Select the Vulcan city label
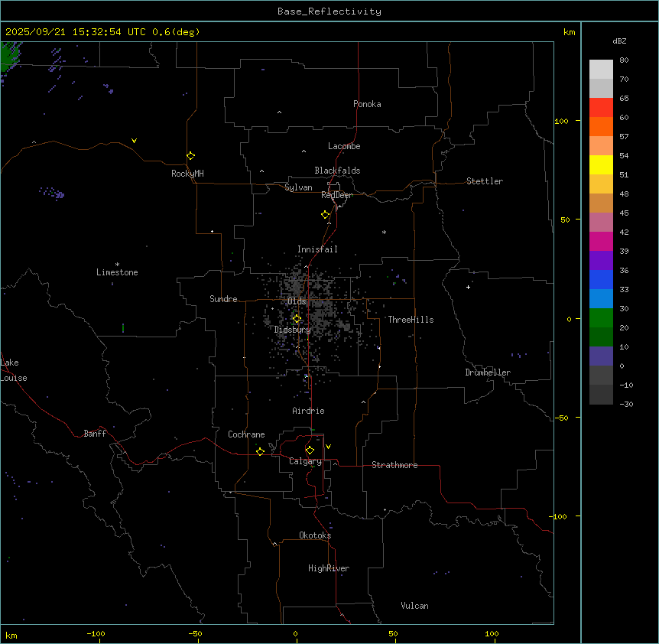Viewport: 659px width, 644px height. [414, 606]
